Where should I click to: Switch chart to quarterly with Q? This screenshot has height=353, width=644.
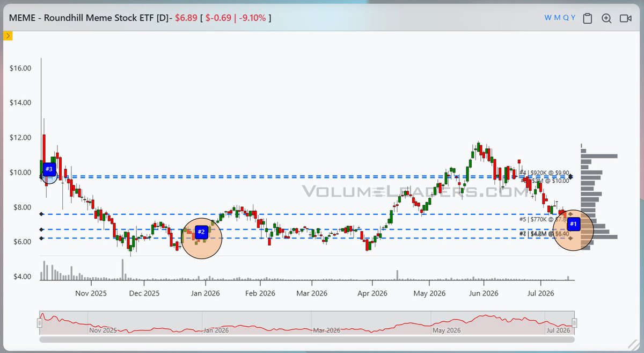click(565, 18)
